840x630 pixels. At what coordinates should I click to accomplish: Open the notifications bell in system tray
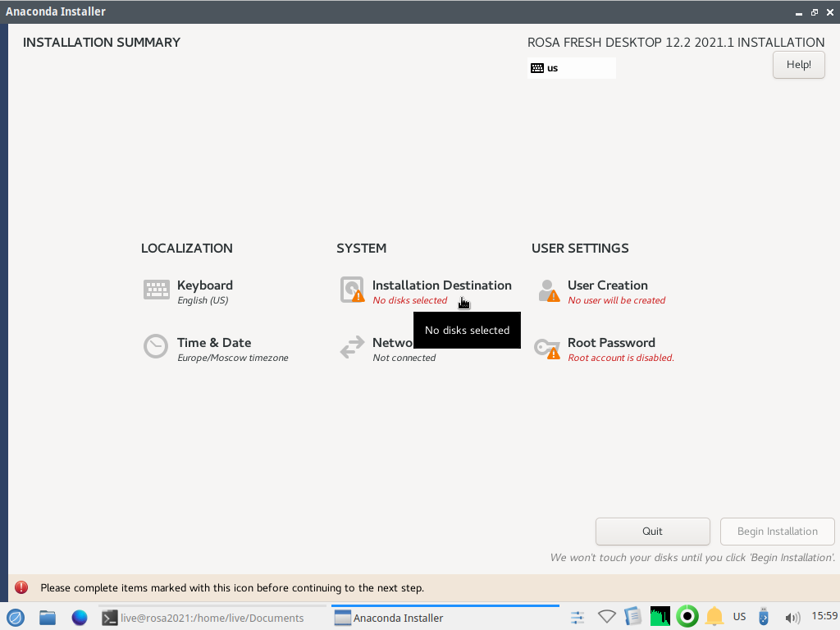(x=714, y=617)
